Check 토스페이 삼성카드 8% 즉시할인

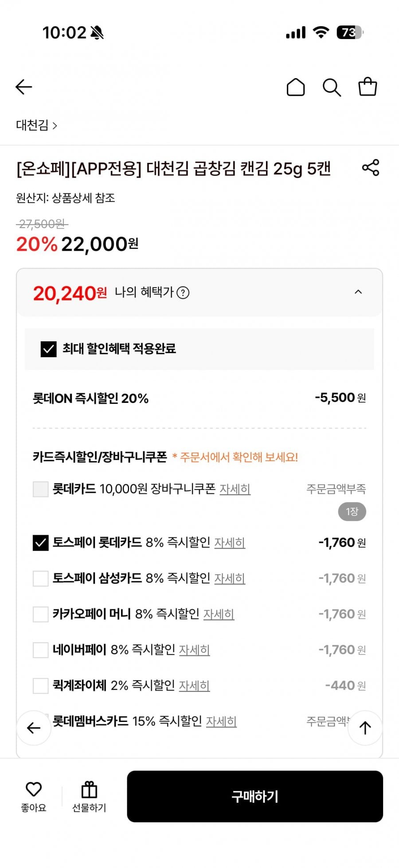click(40, 578)
